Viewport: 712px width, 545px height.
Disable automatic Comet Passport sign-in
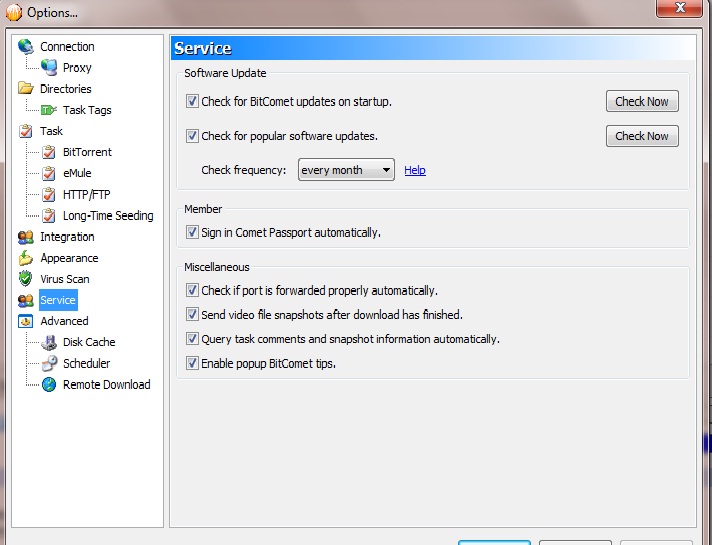[x=192, y=233]
